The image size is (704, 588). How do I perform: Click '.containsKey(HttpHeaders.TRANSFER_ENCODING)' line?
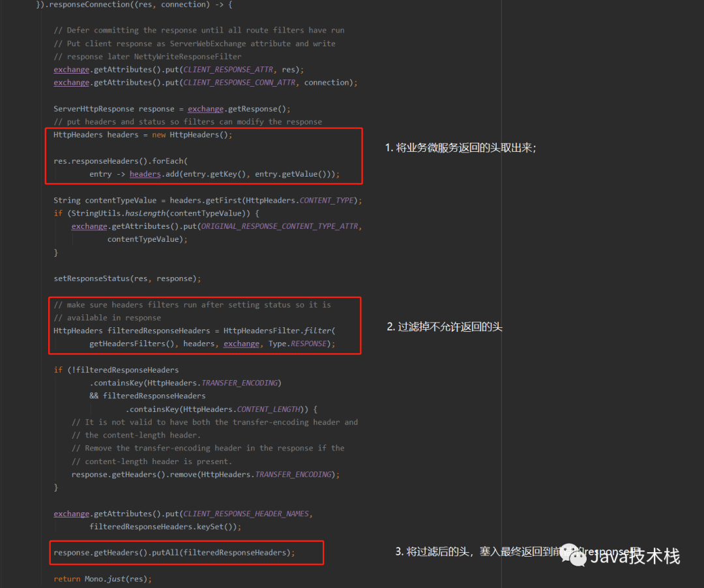coord(185,383)
